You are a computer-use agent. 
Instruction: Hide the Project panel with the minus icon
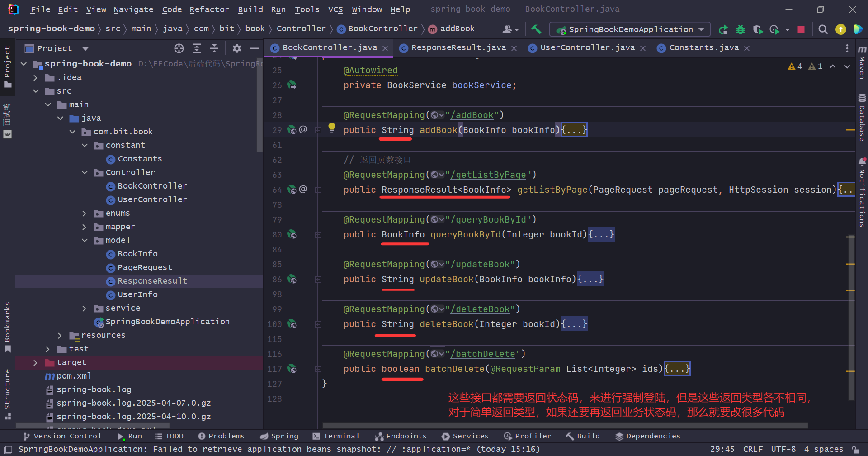tap(255, 48)
